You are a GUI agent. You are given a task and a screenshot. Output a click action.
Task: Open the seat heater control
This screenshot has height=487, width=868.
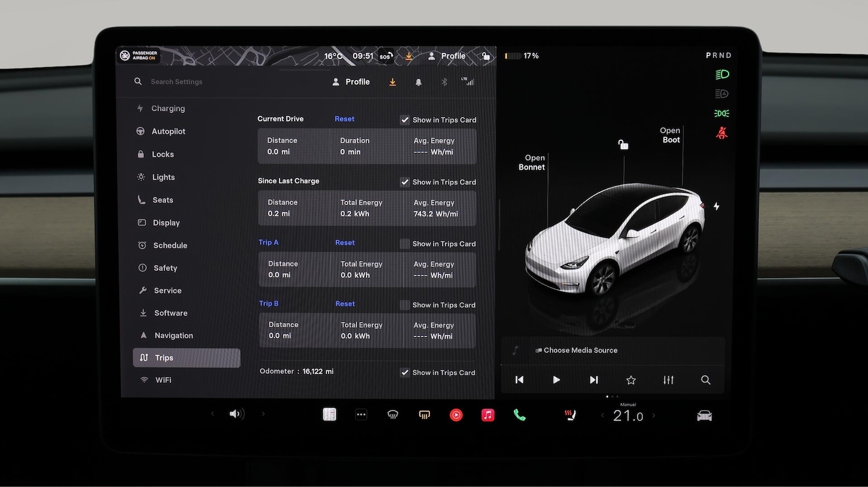[x=571, y=415]
